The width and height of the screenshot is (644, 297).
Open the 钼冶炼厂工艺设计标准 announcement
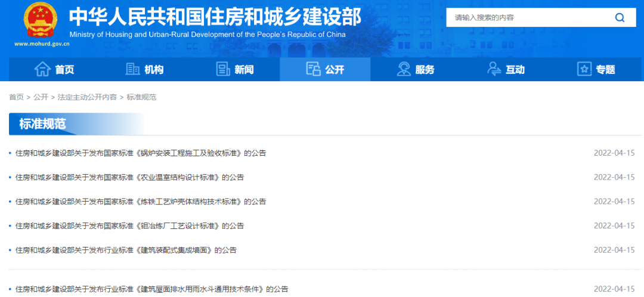tap(129, 226)
